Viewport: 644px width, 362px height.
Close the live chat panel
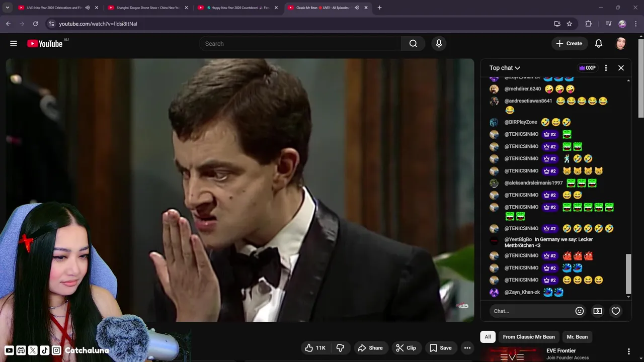click(621, 68)
